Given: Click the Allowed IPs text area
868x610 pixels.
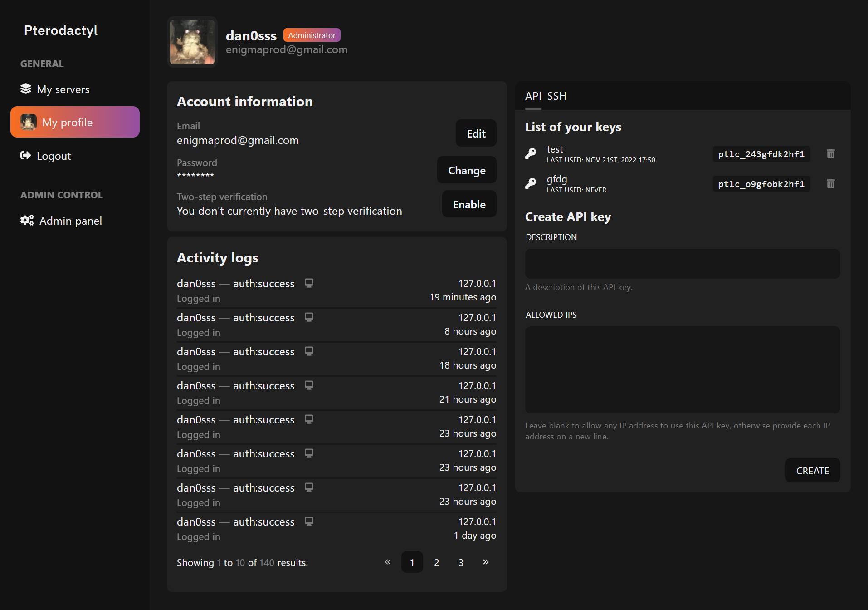Looking at the screenshot, I should pos(682,369).
